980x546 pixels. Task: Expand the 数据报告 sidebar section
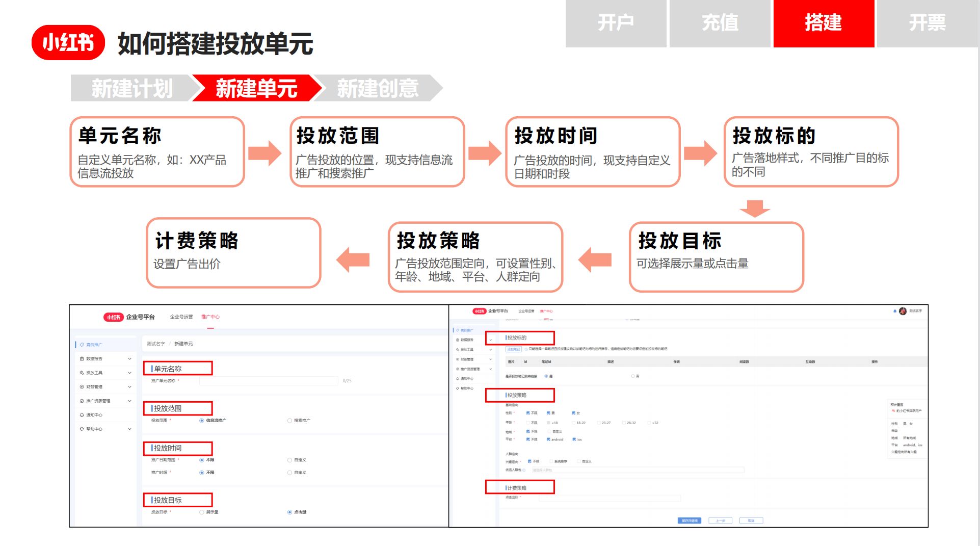[130, 358]
